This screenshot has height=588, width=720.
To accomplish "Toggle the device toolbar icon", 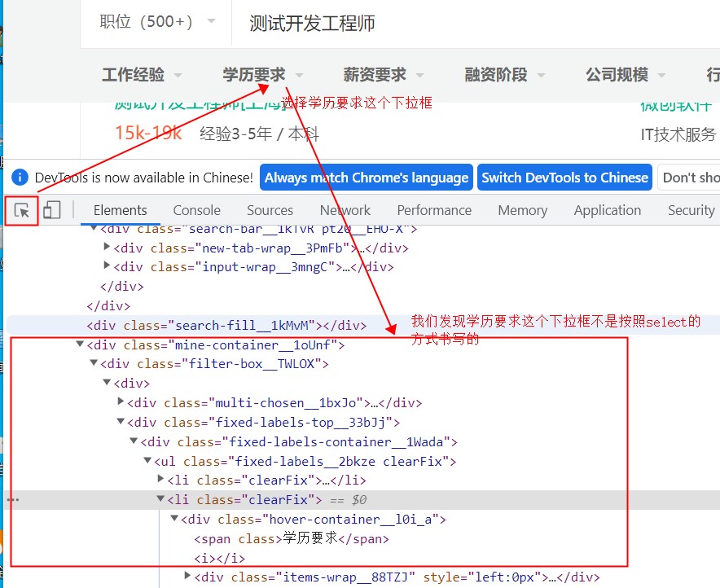I will point(52,210).
